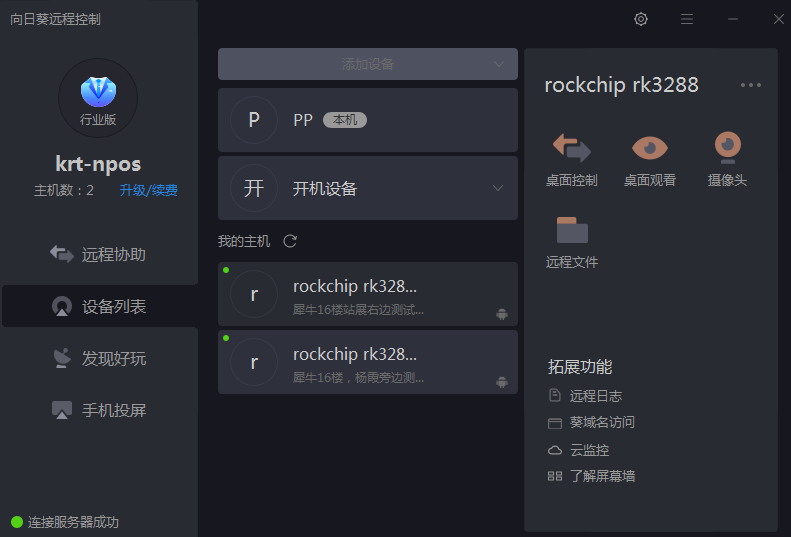Click Android icon on 站展右边测试 host
This screenshot has width=791, height=537.
(501, 314)
